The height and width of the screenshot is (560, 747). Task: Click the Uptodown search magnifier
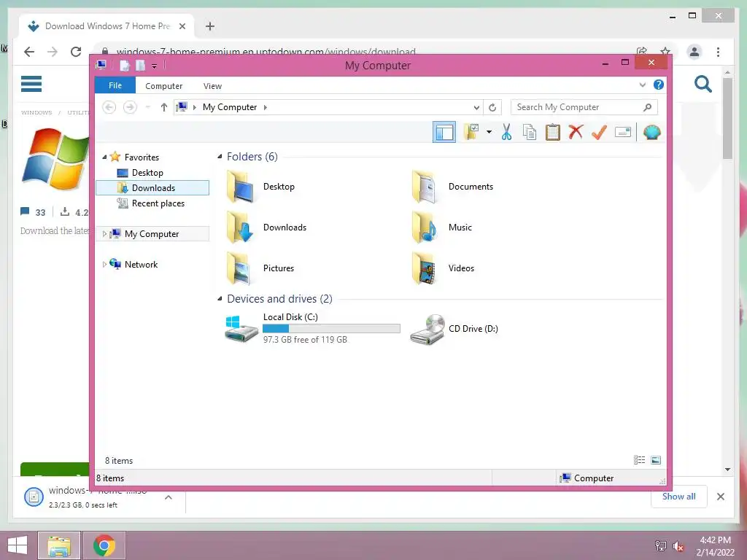703,85
